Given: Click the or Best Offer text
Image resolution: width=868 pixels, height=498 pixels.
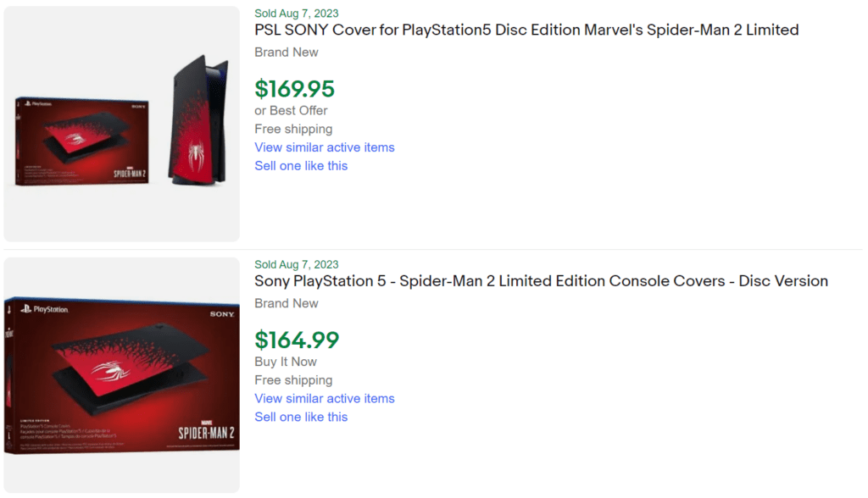Looking at the screenshot, I should pyautogui.click(x=292, y=110).
